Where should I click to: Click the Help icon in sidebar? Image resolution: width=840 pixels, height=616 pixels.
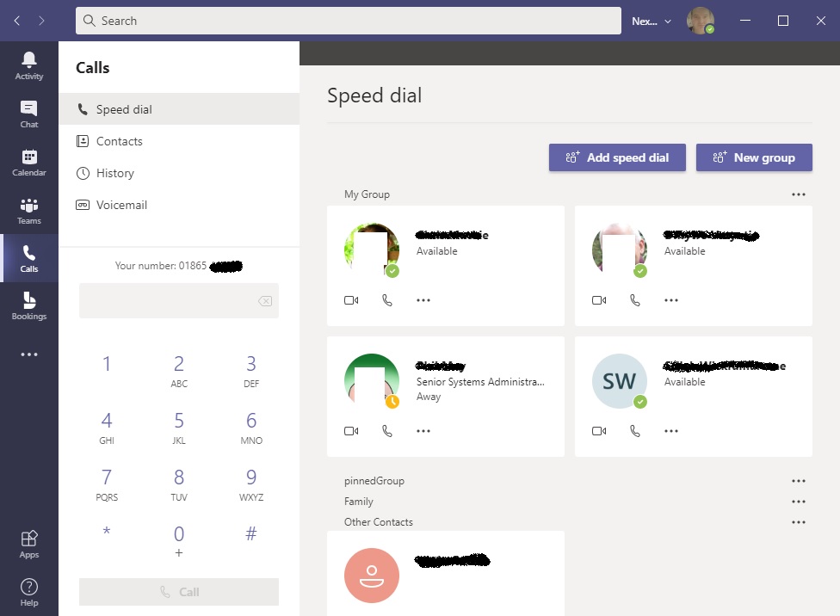tap(29, 592)
